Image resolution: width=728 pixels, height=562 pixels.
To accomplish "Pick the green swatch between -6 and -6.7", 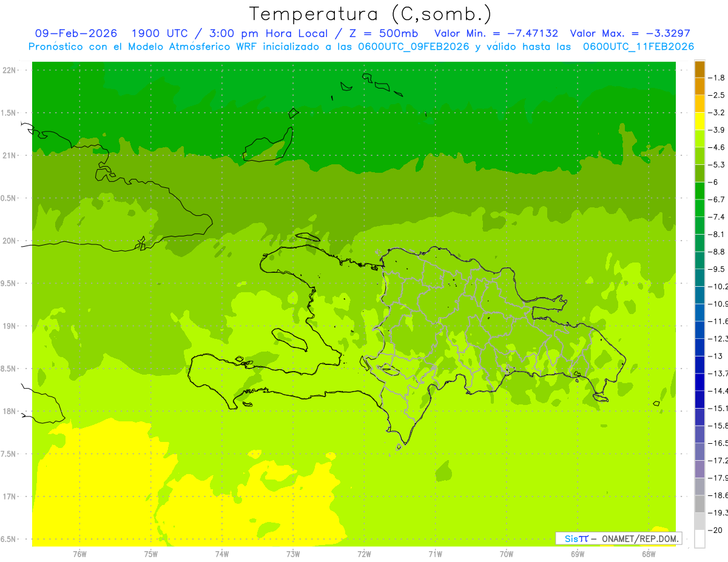I will [699, 191].
